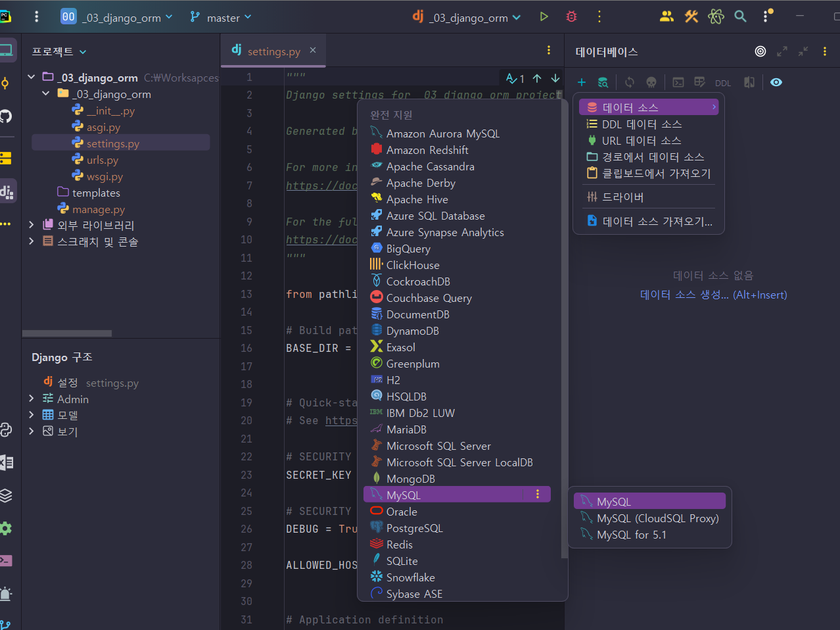Select MySQL for 5.1 submenu option
This screenshot has height=630, width=840.
649,535
